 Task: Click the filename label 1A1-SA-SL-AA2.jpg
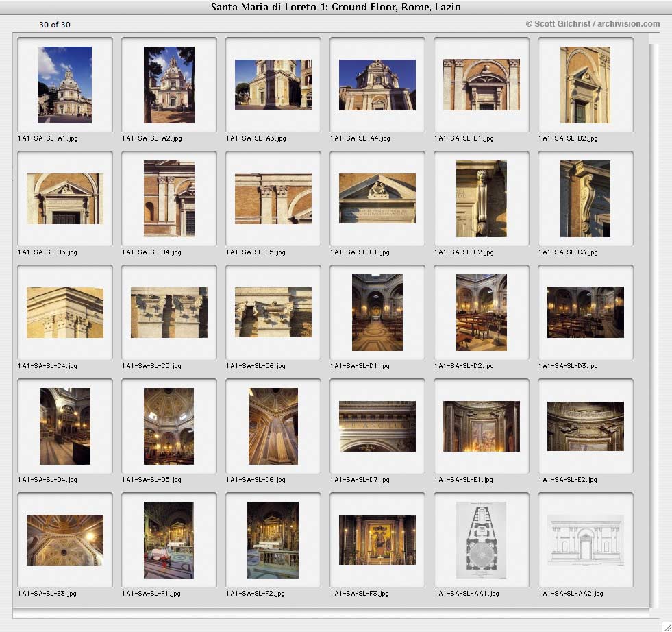click(571, 594)
